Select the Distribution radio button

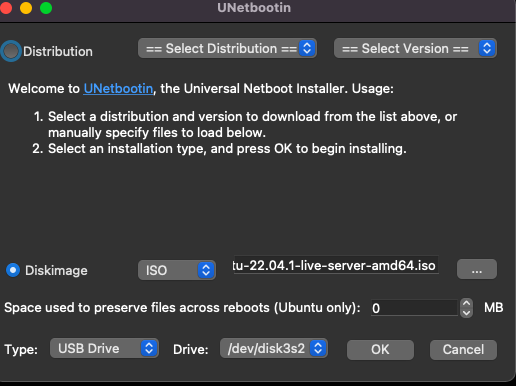tap(11, 51)
